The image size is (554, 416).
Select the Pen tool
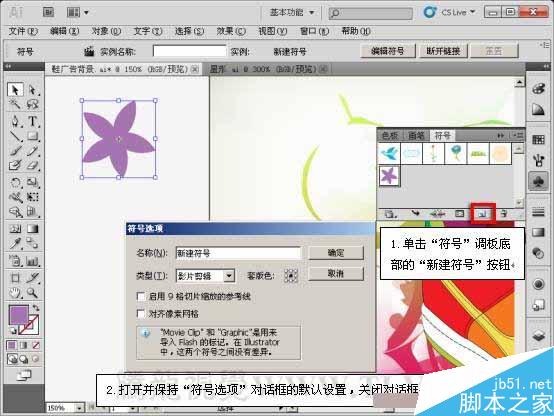pos(15,121)
